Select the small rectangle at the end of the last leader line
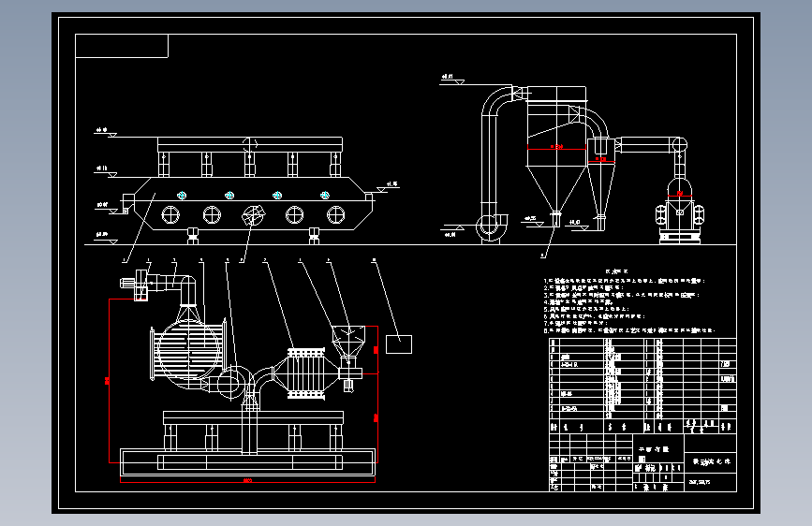The image size is (812, 526). (x=399, y=344)
